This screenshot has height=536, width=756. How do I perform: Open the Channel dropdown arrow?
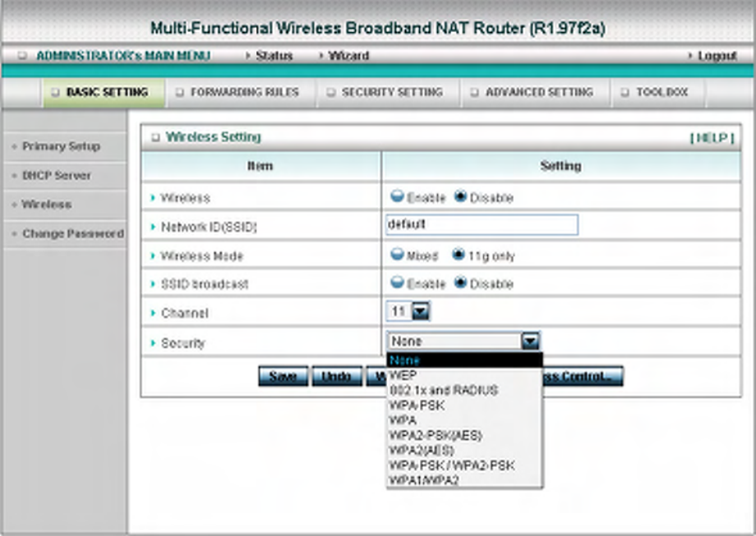pyautogui.click(x=421, y=312)
